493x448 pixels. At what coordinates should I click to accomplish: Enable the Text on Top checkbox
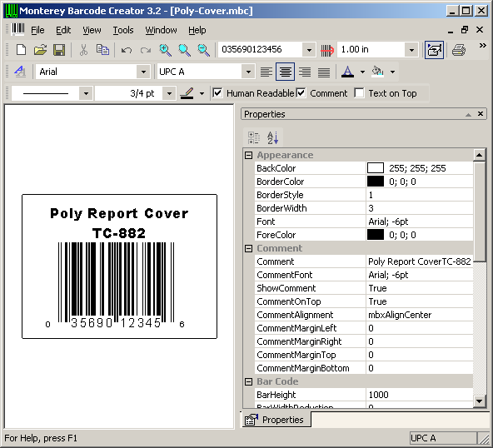coord(359,93)
